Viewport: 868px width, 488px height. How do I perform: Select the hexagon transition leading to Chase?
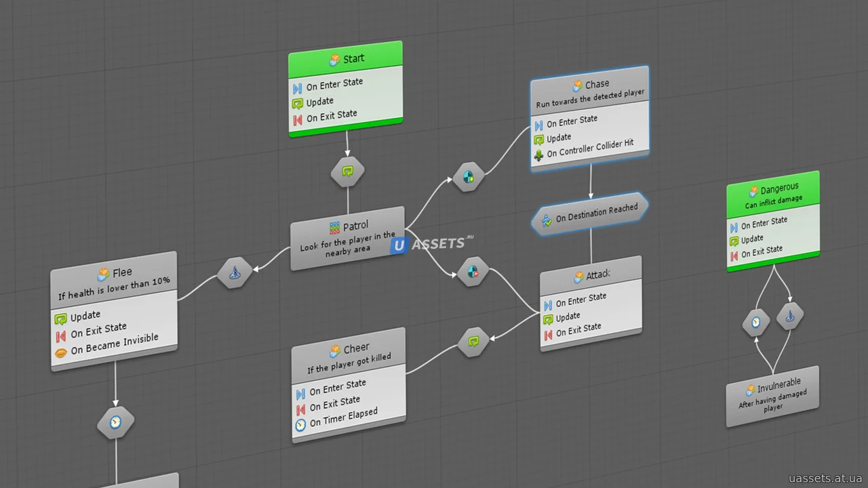pyautogui.click(x=469, y=178)
